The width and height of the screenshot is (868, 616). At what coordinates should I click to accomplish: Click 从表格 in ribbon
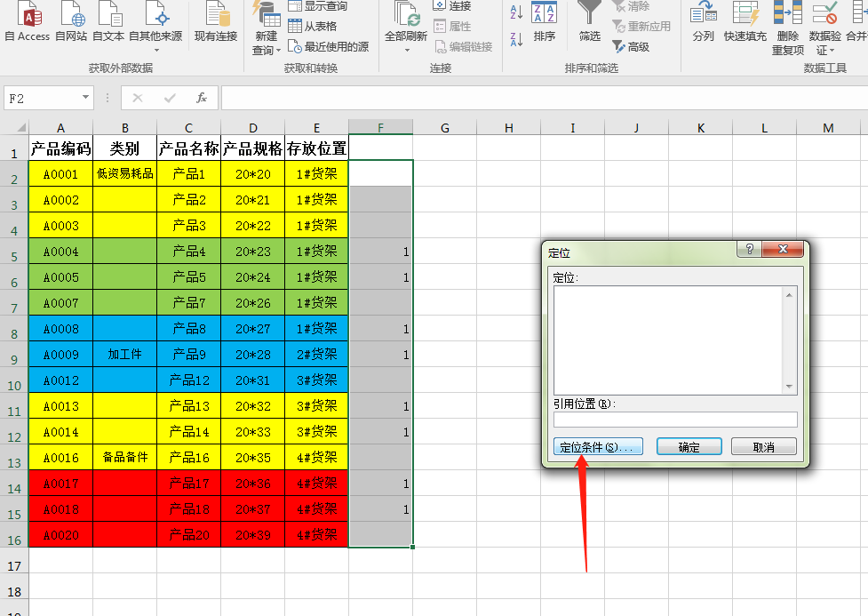point(313,26)
